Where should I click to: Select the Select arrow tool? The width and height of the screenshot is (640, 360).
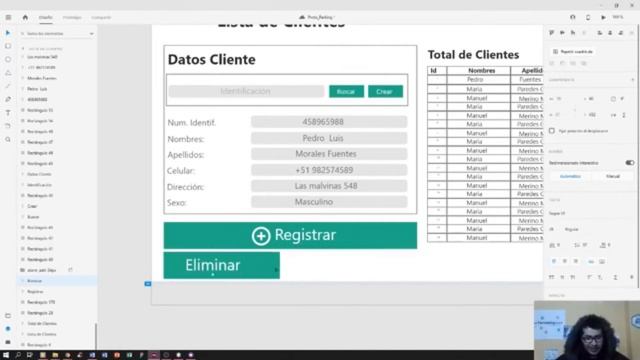pyautogui.click(x=8, y=33)
